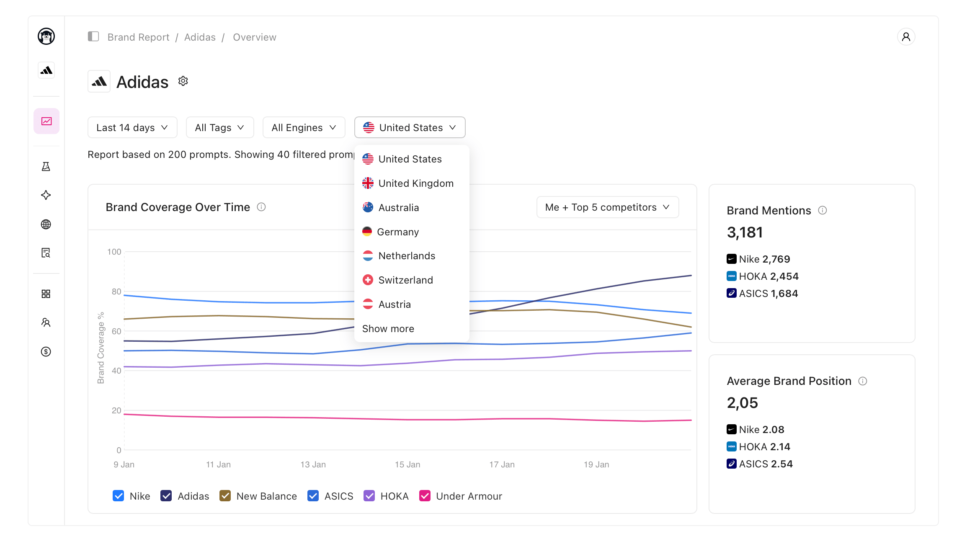Open the globe sidebar icon
Screen dimensions: 980x557
46,224
